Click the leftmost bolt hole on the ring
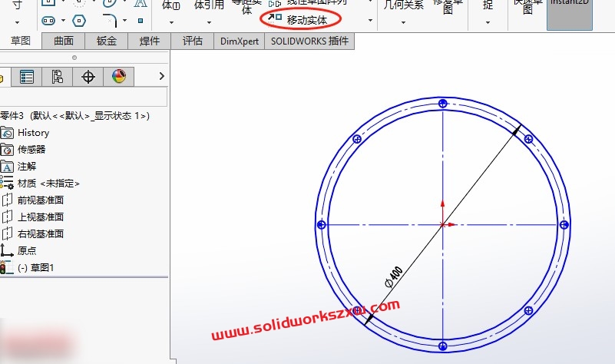Image resolution: width=615 pixels, height=364 pixels. (x=321, y=225)
